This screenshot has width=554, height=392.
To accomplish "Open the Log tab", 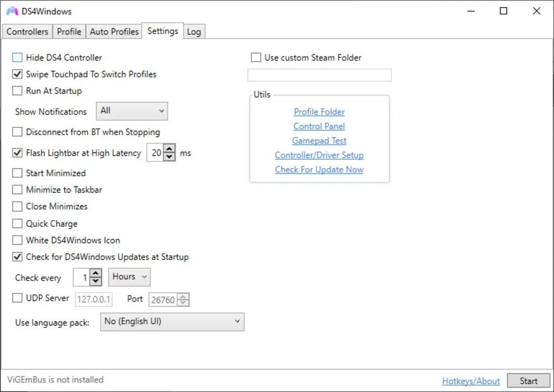I will 194,31.
